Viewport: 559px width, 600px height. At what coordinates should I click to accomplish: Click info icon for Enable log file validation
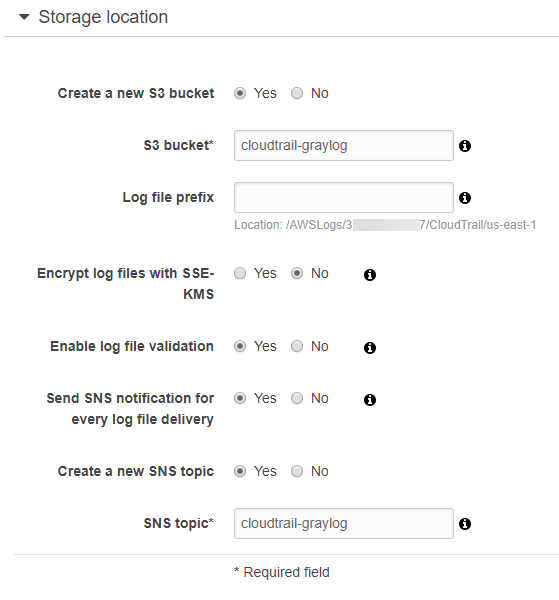pyautogui.click(x=370, y=348)
